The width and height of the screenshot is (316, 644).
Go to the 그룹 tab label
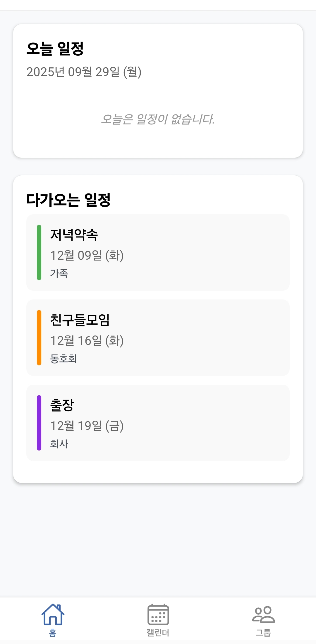[263, 633]
